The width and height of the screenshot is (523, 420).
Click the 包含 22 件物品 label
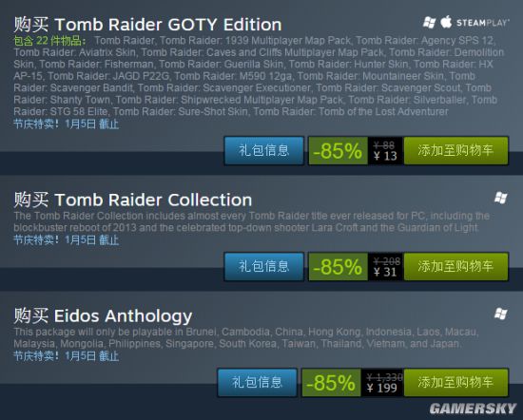(49, 41)
